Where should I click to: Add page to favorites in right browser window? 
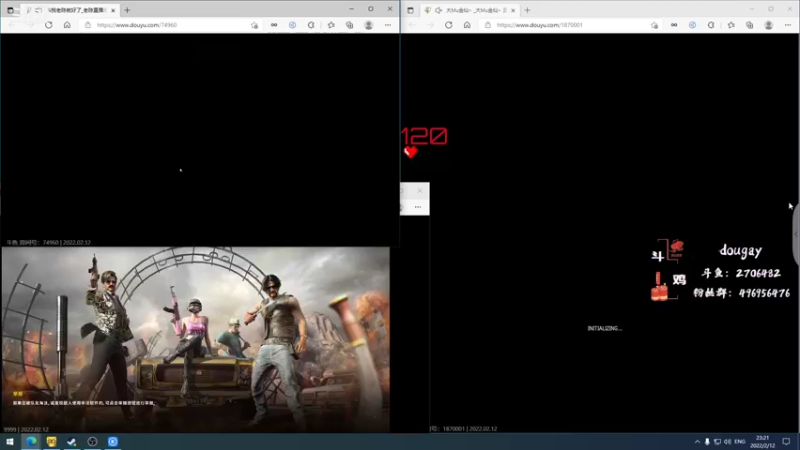coord(654,25)
